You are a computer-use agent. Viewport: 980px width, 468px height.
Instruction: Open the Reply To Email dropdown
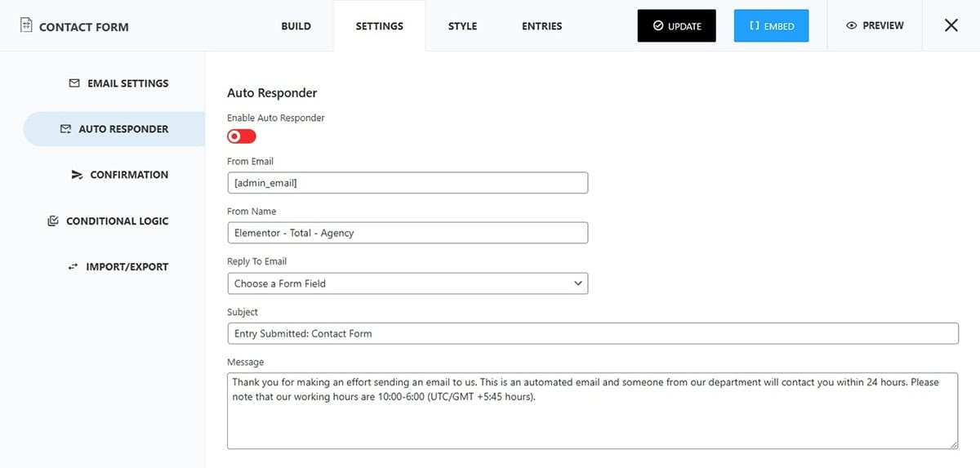(x=408, y=283)
